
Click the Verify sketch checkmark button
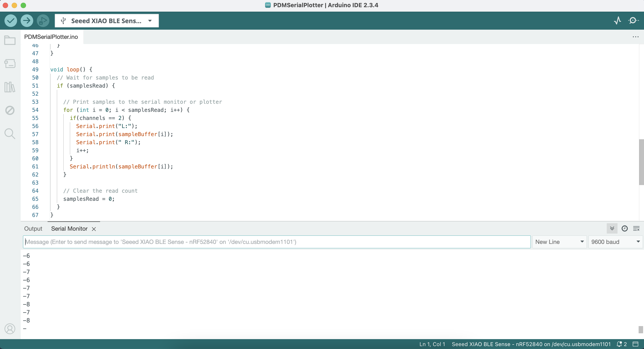click(11, 20)
